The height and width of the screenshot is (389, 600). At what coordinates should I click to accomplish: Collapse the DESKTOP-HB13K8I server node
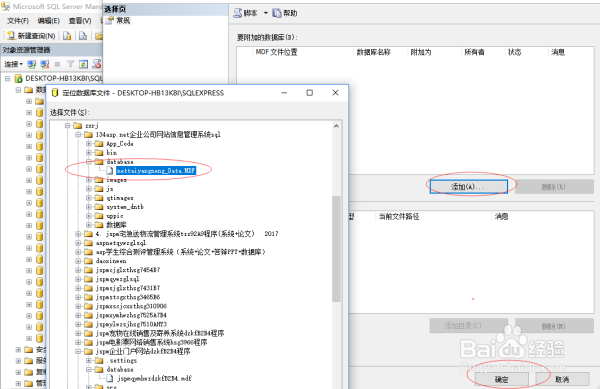[8, 78]
